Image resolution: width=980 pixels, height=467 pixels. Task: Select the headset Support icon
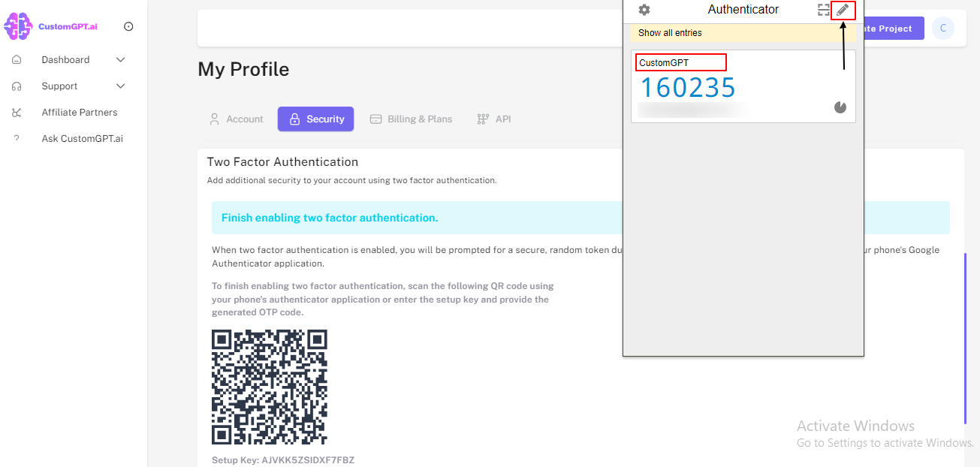tap(17, 86)
